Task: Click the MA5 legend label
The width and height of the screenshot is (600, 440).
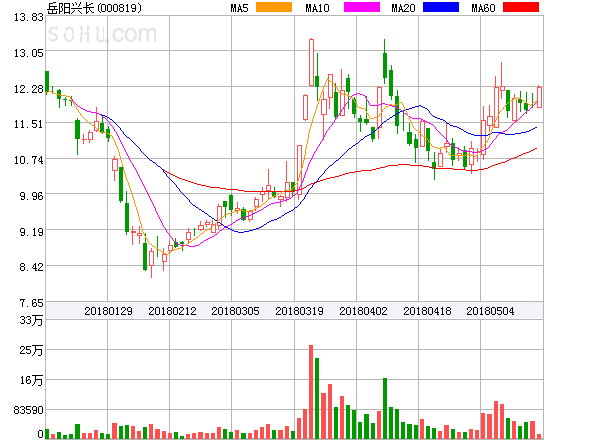Action: tap(239, 8)
